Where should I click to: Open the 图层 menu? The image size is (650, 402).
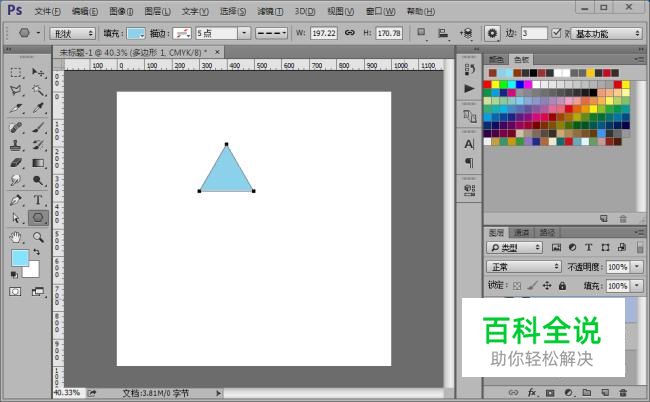click(x=157, y=12)
